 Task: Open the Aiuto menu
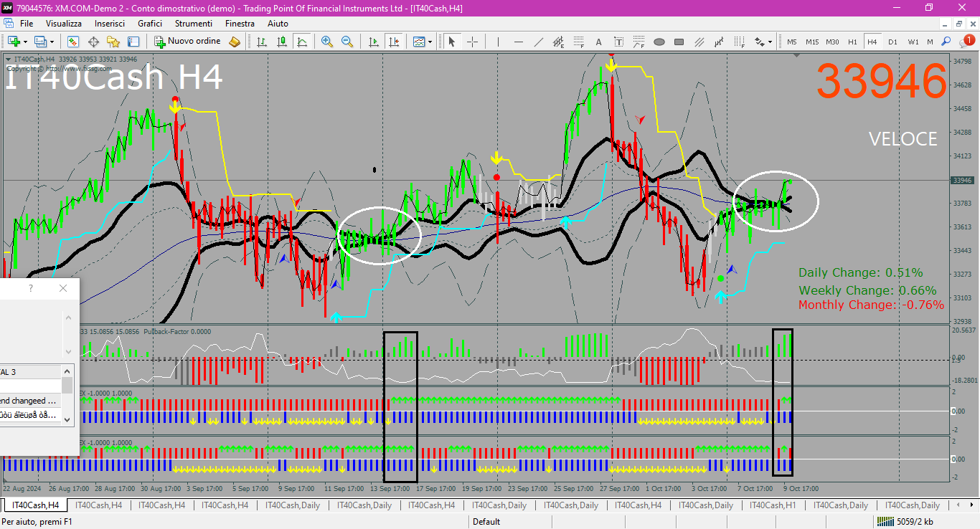[x=278, y=24]
